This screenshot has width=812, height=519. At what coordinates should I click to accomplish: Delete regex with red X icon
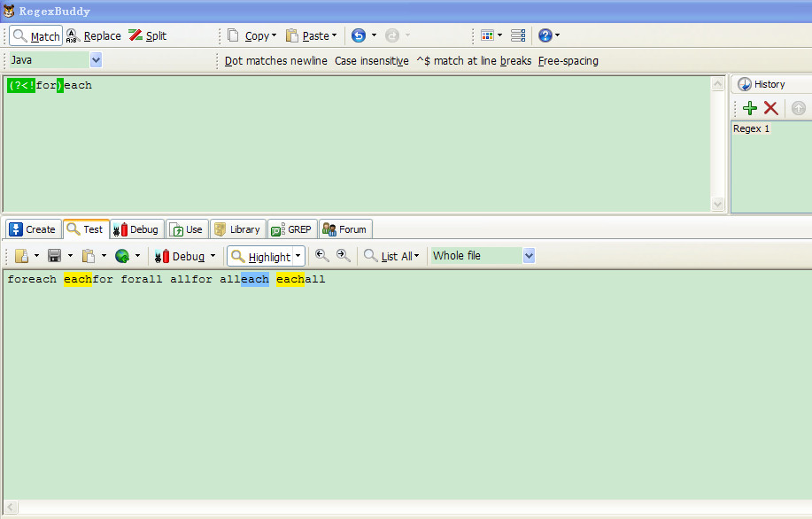pos(770,108)
